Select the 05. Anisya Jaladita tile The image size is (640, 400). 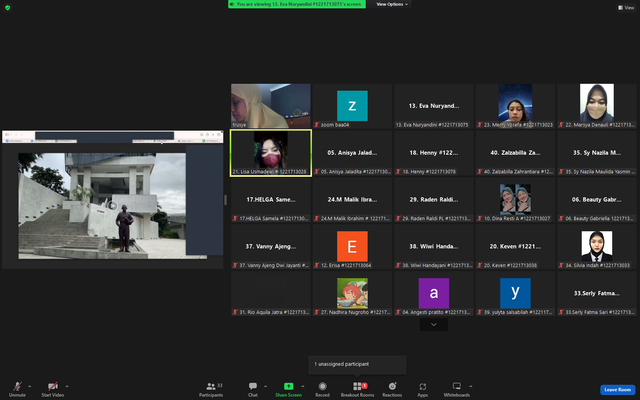(352, 153)
